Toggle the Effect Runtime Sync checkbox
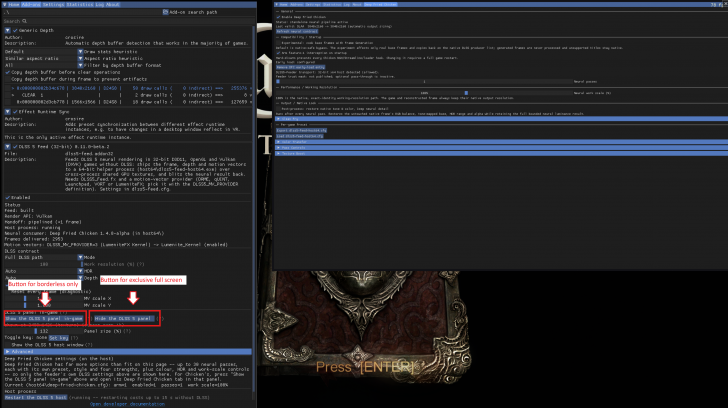The height and width of the screenshot is (408, 728). (15, 112)
